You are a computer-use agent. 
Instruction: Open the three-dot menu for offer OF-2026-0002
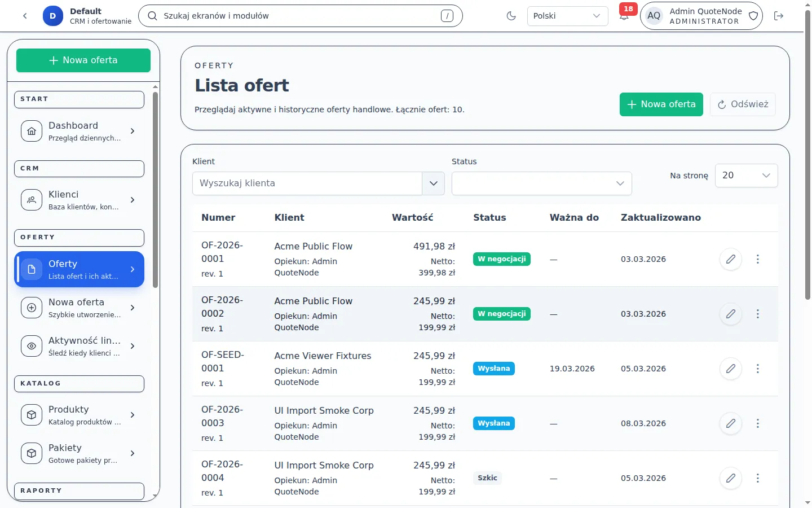tap(757, 314)
